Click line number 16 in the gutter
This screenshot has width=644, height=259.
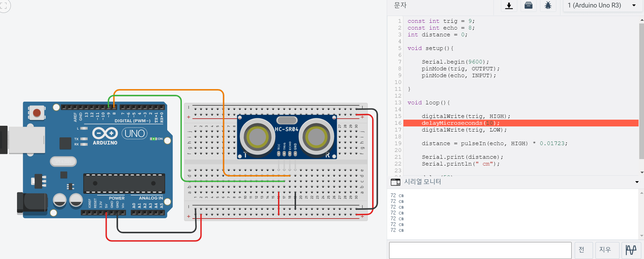point(398,123)
